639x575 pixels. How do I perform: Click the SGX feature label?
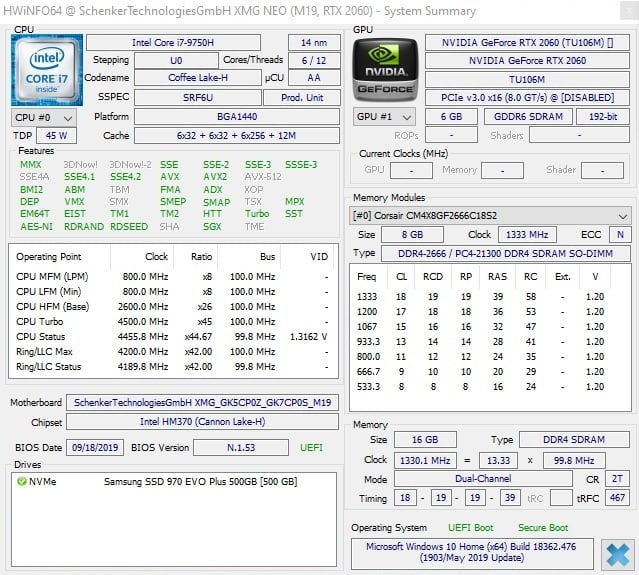[212, 227]
